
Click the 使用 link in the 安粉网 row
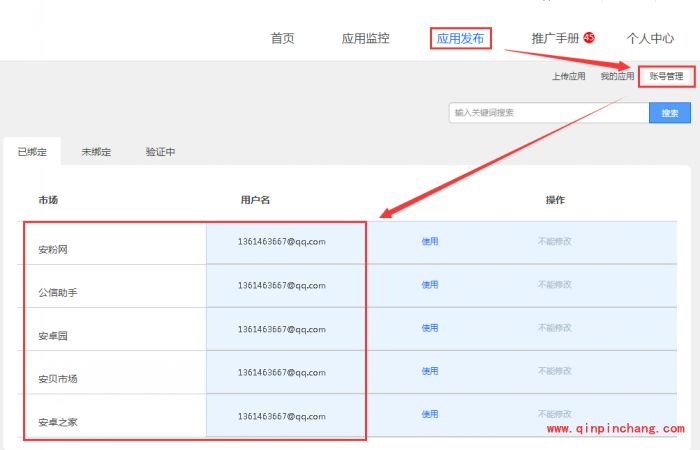tap(430, 242)
